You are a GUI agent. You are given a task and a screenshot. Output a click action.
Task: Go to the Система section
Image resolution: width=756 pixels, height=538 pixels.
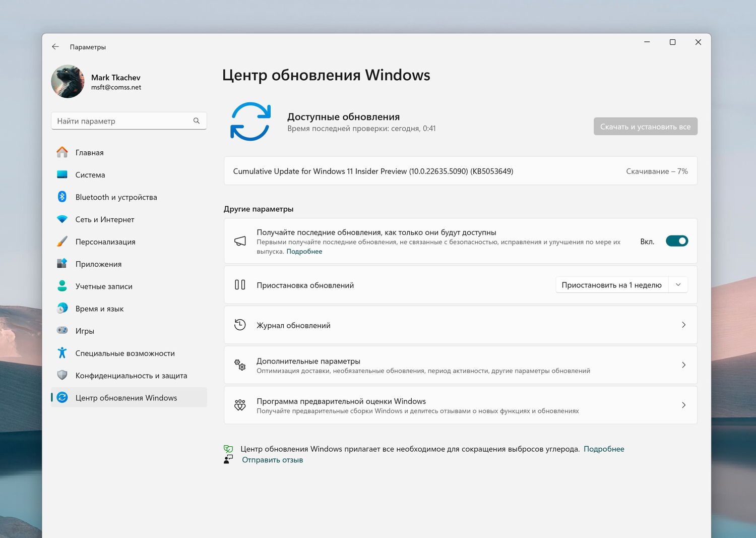coord(129,174)
